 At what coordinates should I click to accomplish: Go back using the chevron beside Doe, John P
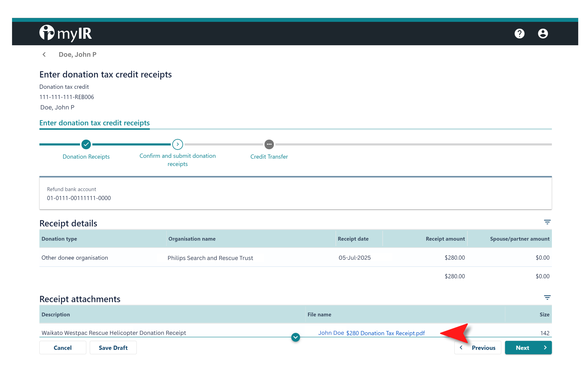44,54
